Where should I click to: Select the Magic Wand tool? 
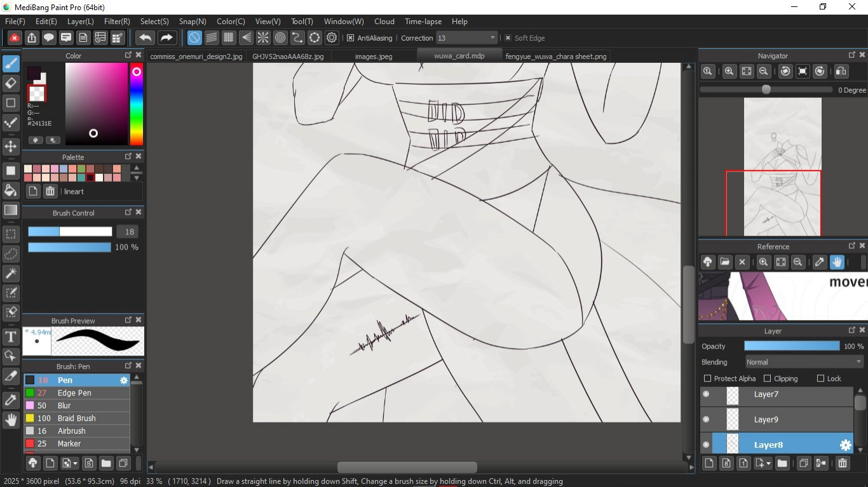11,274
